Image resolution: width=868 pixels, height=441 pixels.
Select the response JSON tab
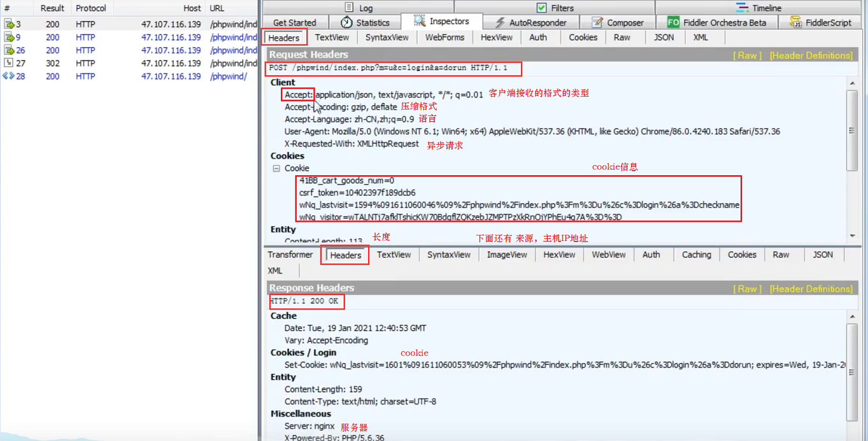point(823,255)
